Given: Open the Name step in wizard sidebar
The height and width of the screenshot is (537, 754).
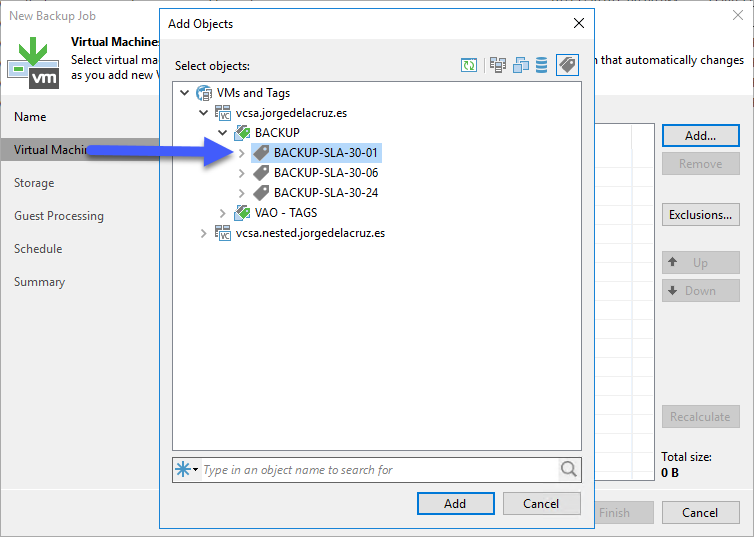Looking at the screenshot, I should [30, 117].
